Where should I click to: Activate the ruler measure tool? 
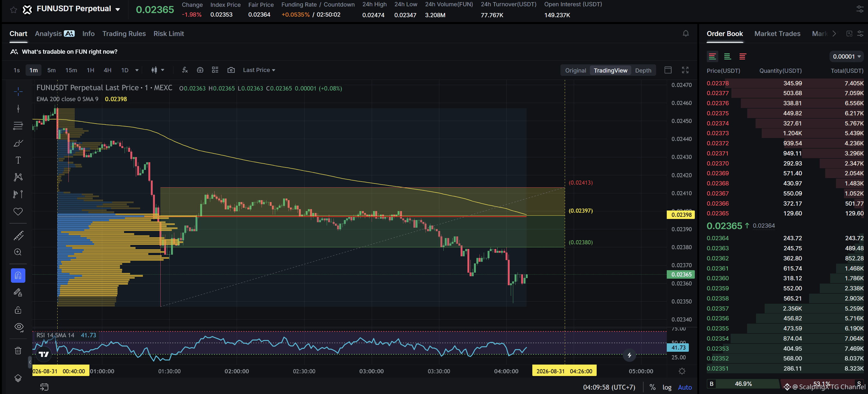pos(18,236)
